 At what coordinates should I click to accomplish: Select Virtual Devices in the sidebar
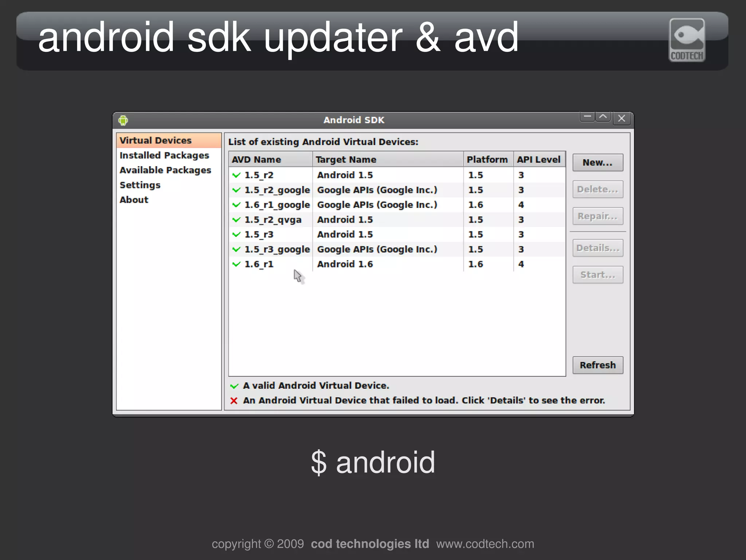169,141
